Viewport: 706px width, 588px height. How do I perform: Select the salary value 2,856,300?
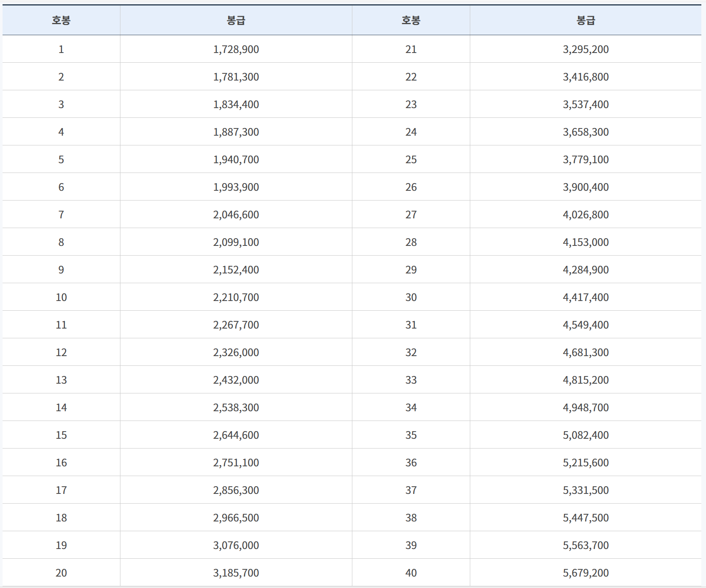pyautogui.click(x=236, y=490)
